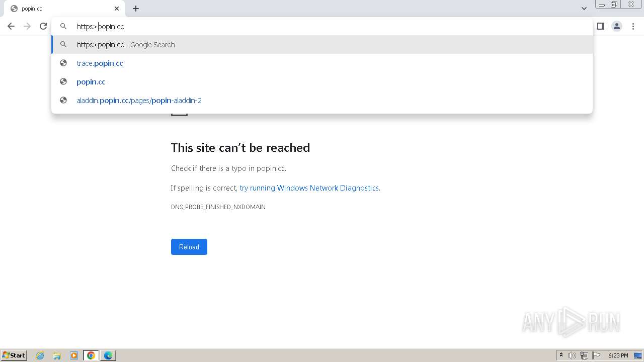Launch Internet Explorer from taskbar

40,355
